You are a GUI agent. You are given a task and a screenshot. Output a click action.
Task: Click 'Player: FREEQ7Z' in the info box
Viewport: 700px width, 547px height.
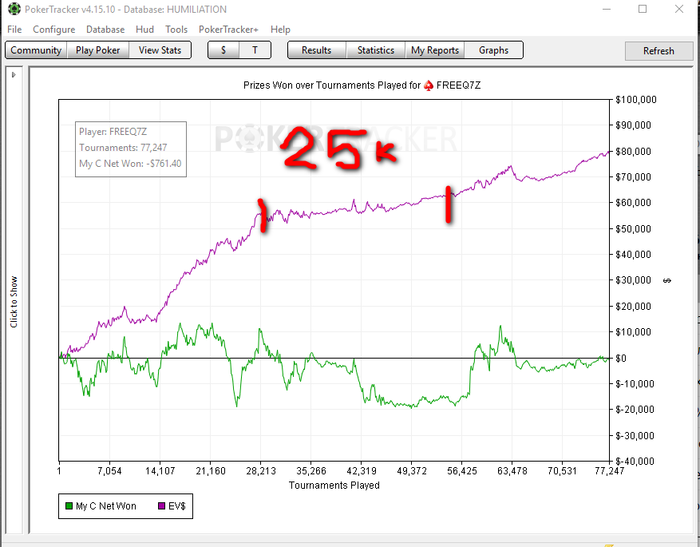coord(113,132)
